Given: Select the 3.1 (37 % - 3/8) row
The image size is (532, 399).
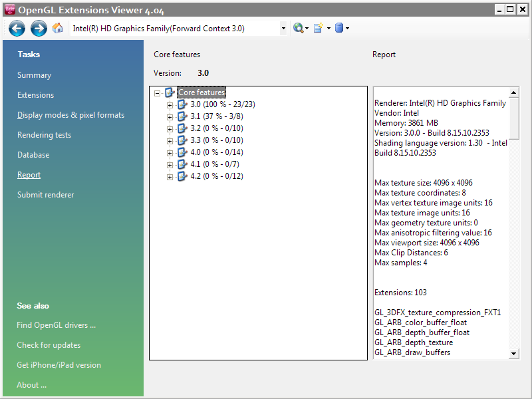Looking at the screenshot, I should pos(217,116).
